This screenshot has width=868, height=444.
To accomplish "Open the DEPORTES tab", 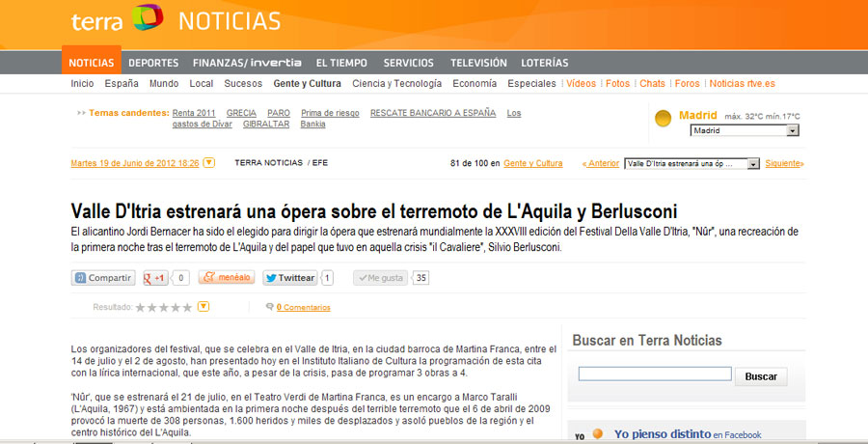I will (153, 63).
